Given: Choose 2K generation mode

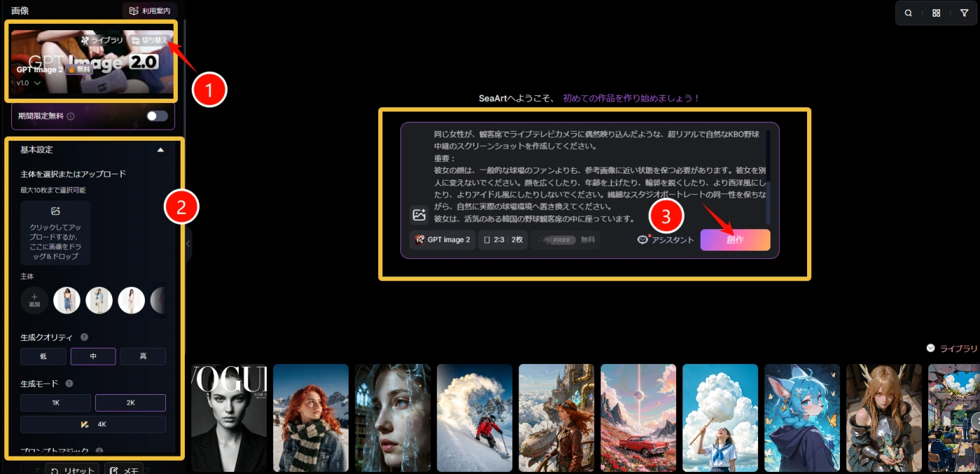Looking at the screenshot, I should [x=130, y=403].
